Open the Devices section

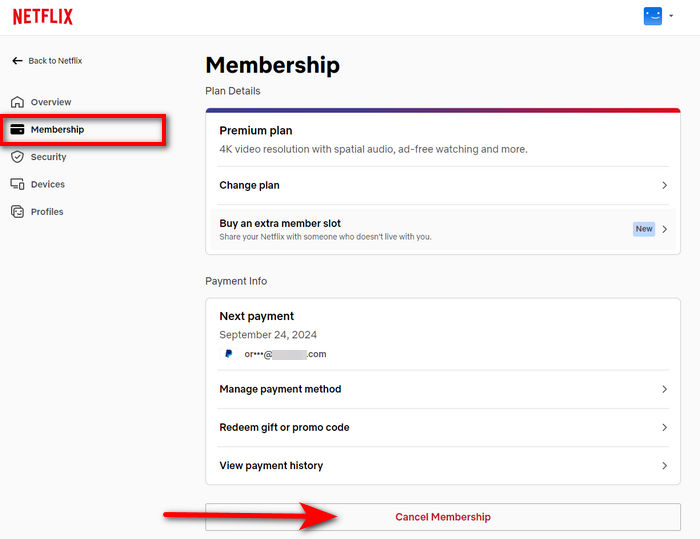pos(47,184)
